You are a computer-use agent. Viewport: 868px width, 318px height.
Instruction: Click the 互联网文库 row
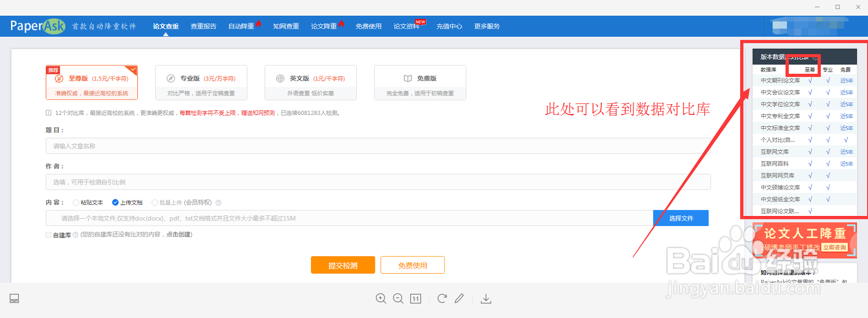click(805, 152)
